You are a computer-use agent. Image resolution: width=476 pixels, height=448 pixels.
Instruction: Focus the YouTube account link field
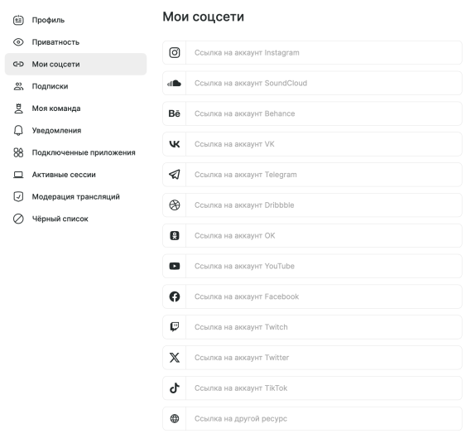[x=324, y=266]
